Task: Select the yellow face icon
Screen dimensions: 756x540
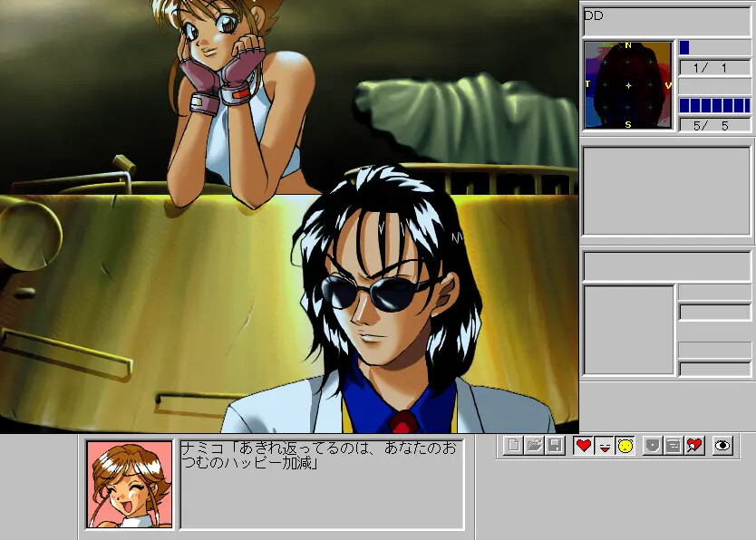Action: [x=625, y=446]
